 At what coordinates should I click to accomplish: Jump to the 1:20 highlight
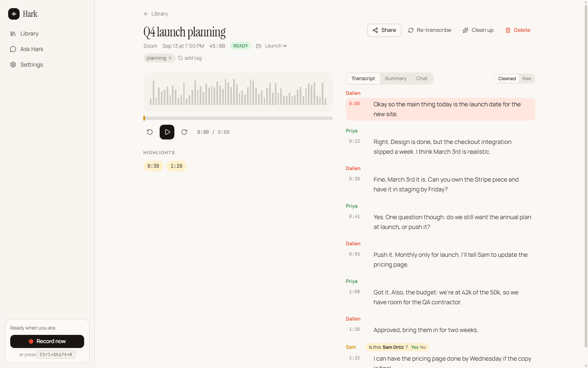[x=176, y=166]
